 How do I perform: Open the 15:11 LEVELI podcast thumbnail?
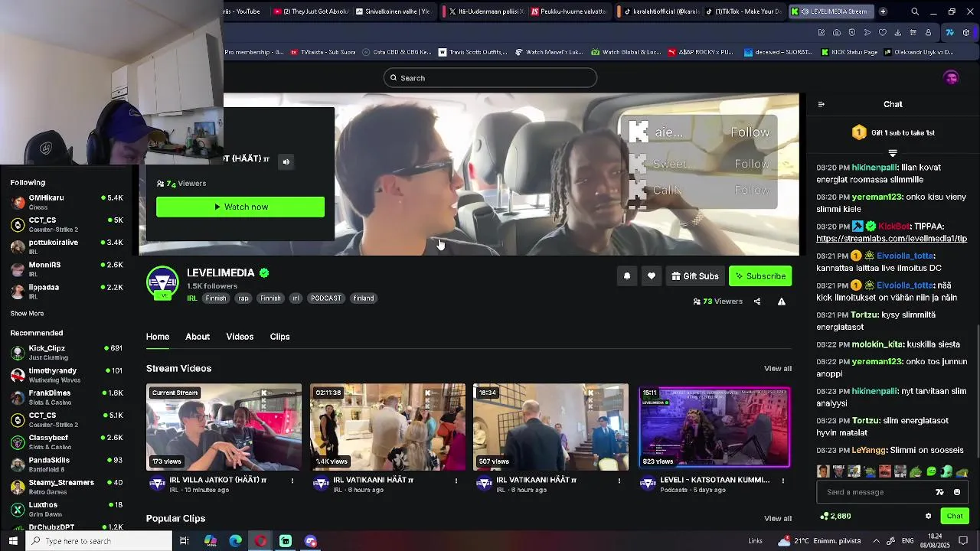pyautogui.click(x=715, y=427)
